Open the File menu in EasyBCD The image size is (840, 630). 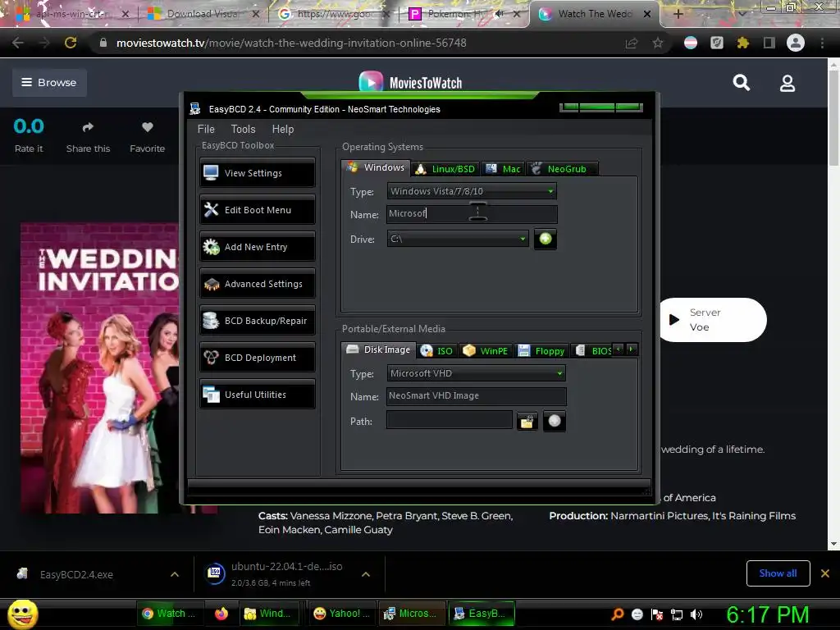[206, 129]
